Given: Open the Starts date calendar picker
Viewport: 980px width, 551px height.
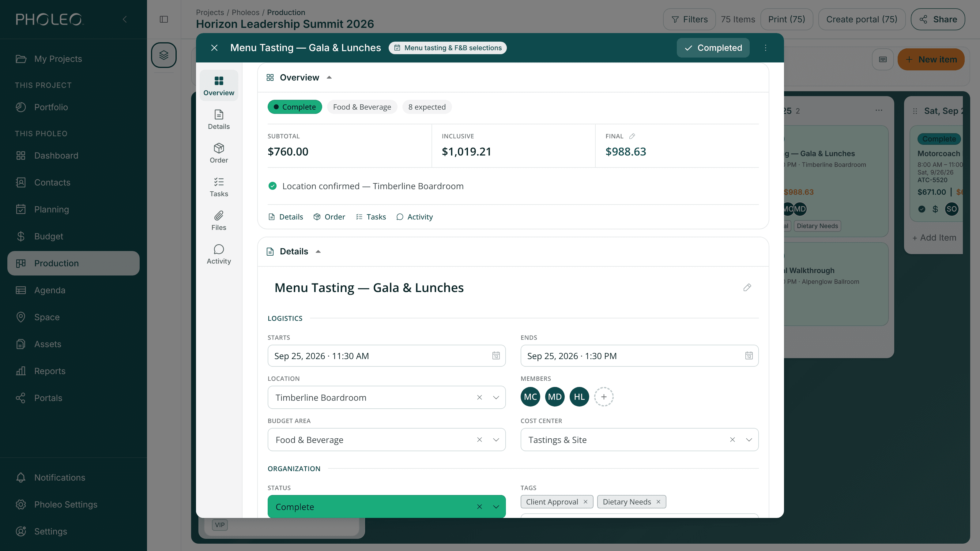Looking at the screenshot, I should point(496,356).
